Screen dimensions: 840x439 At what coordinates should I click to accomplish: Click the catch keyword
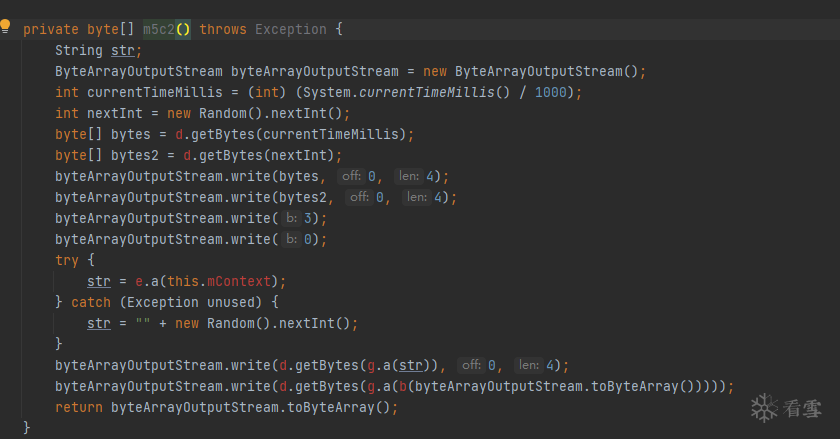[x=91, y=302]
